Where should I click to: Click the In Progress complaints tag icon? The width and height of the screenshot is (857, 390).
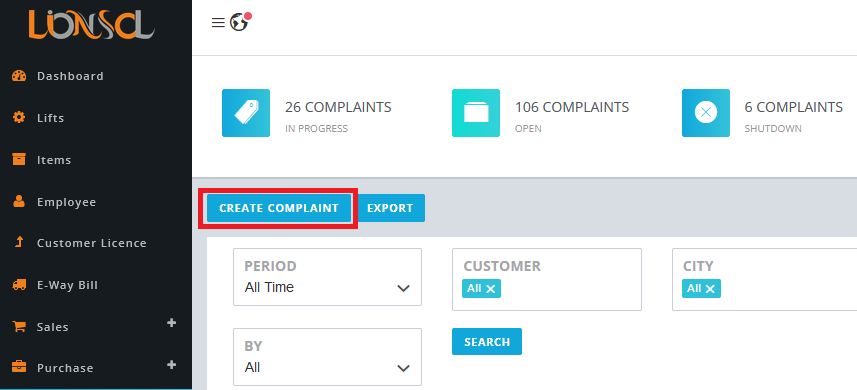tap(246, 113)
